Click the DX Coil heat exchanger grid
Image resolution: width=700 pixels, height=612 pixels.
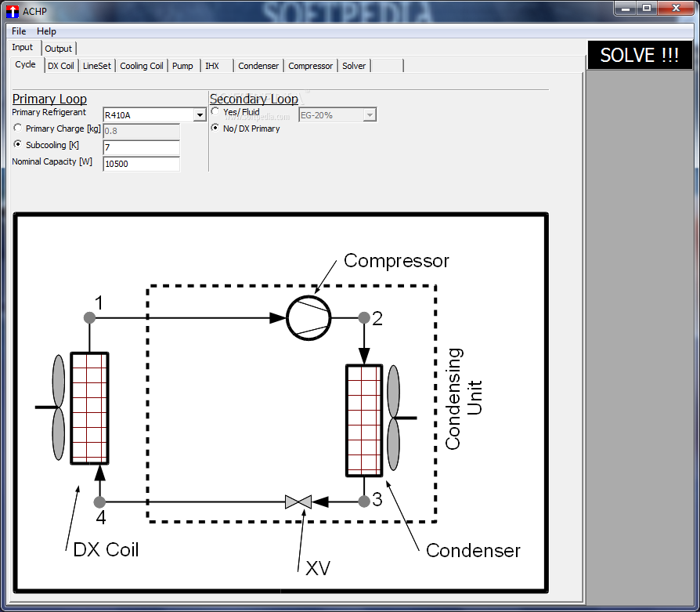pos(90,408)
